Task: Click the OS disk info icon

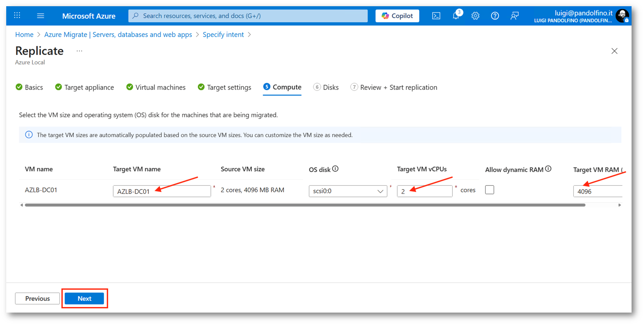Action: [x=335, y=169]
